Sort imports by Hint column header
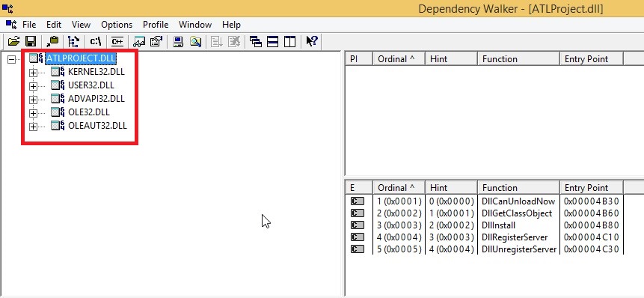The height and width of the screenshot is (298, 644). coord(451,59)
